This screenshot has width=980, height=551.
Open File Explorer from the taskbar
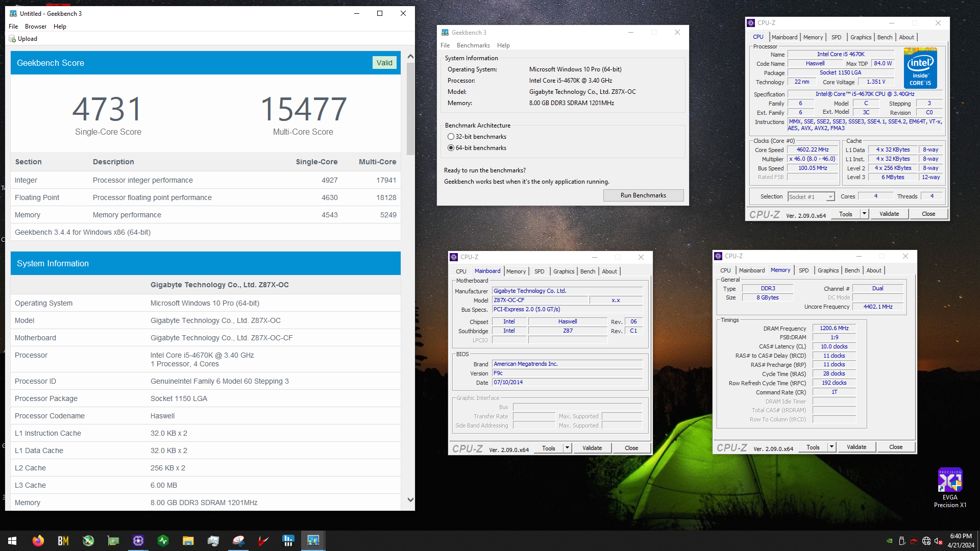188,541
